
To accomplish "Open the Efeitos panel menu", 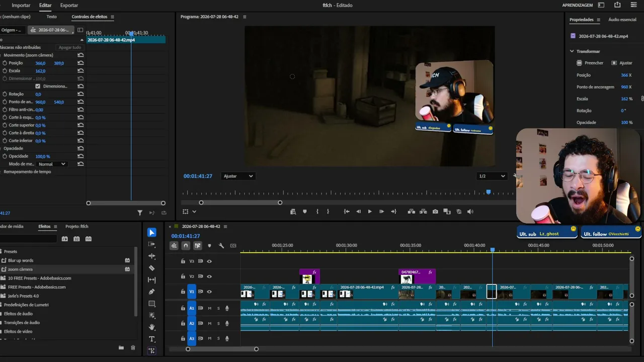I will click(x=55, y=226).
